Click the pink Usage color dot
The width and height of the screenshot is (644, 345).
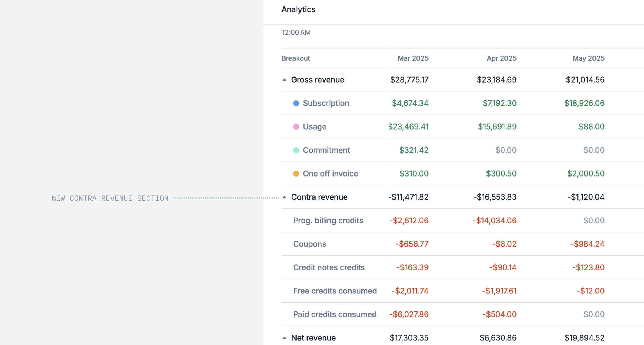click(x=296, y=127)
